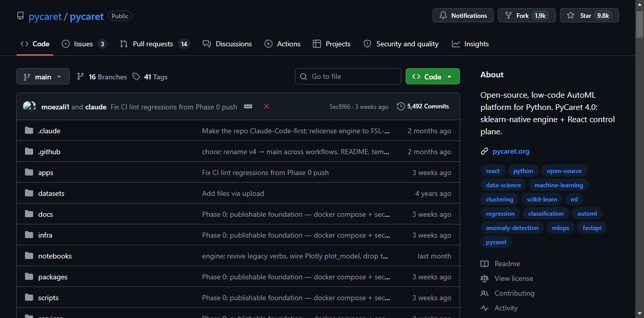
Task: Open the packages folder
Action: click(53, 277)
